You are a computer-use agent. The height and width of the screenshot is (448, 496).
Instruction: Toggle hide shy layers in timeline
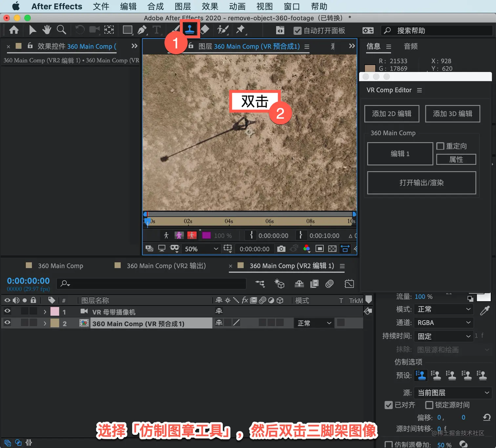tap(299, 284)
